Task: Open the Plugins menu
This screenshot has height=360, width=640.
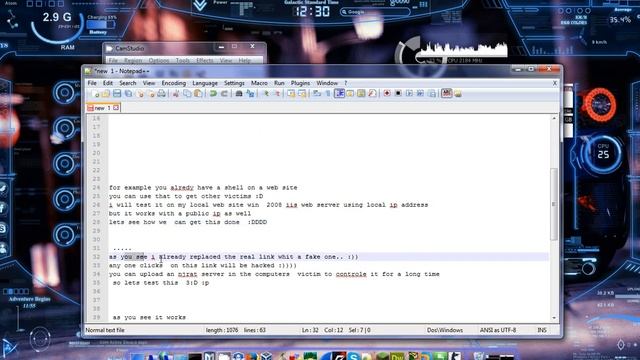Action: pyautogui.click(x=300, y=83)
